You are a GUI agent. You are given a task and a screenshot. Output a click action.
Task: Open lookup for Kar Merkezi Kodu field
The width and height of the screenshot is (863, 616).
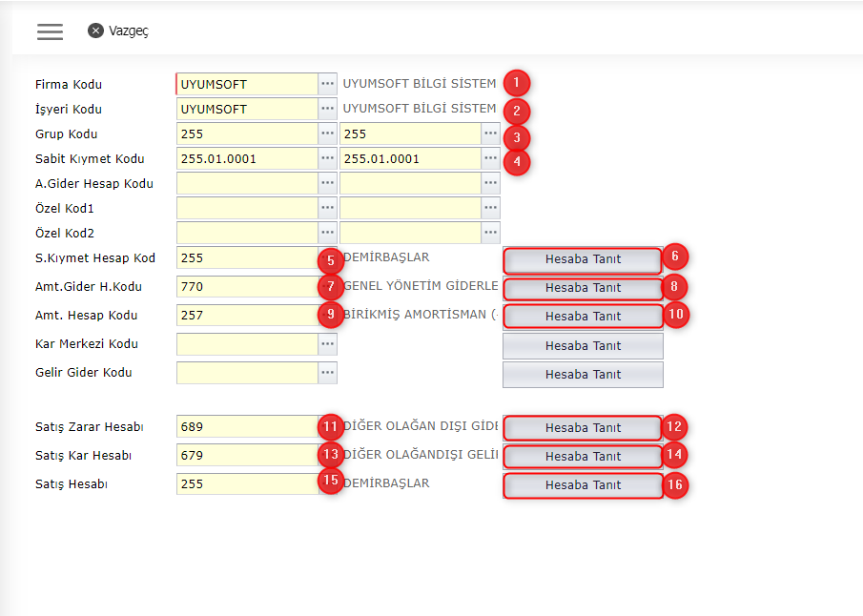[x=327, y=344]
